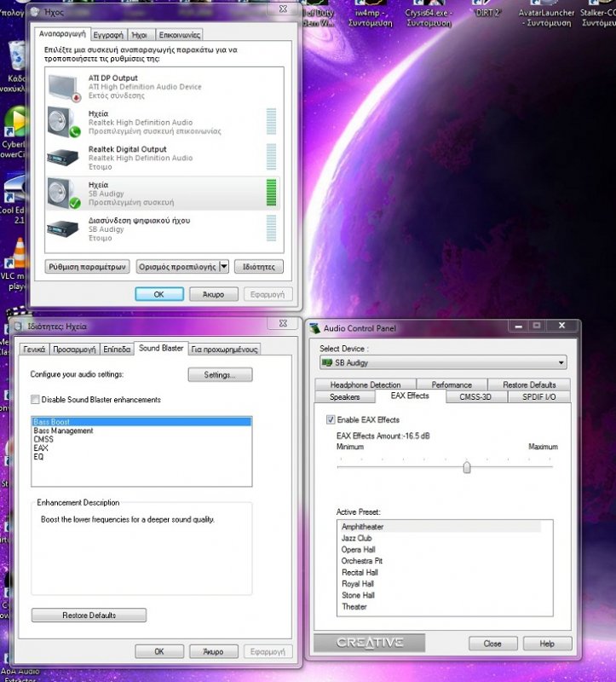Screen dimensions: 616x682
Task: Click OK in the Sound window
Action: coord(159,294)
